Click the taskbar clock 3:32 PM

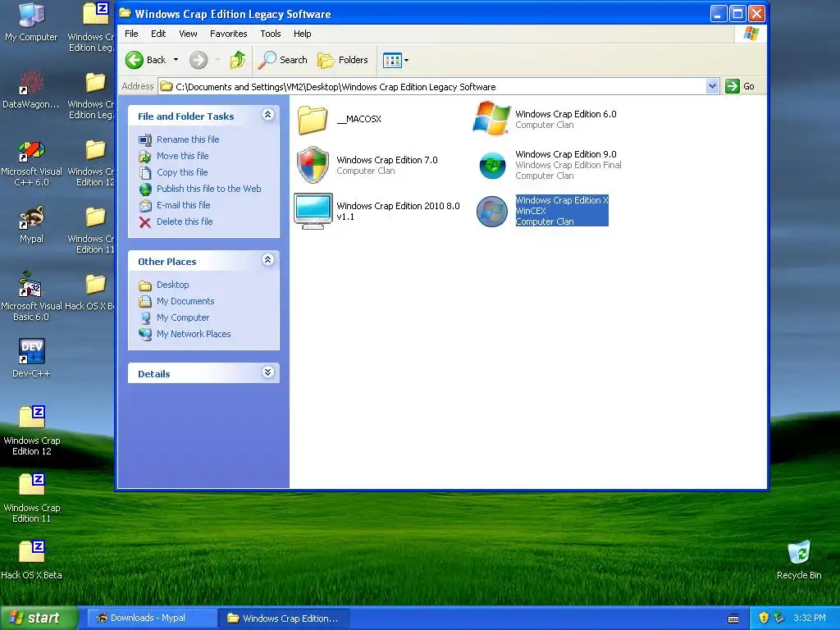point(810,619)
